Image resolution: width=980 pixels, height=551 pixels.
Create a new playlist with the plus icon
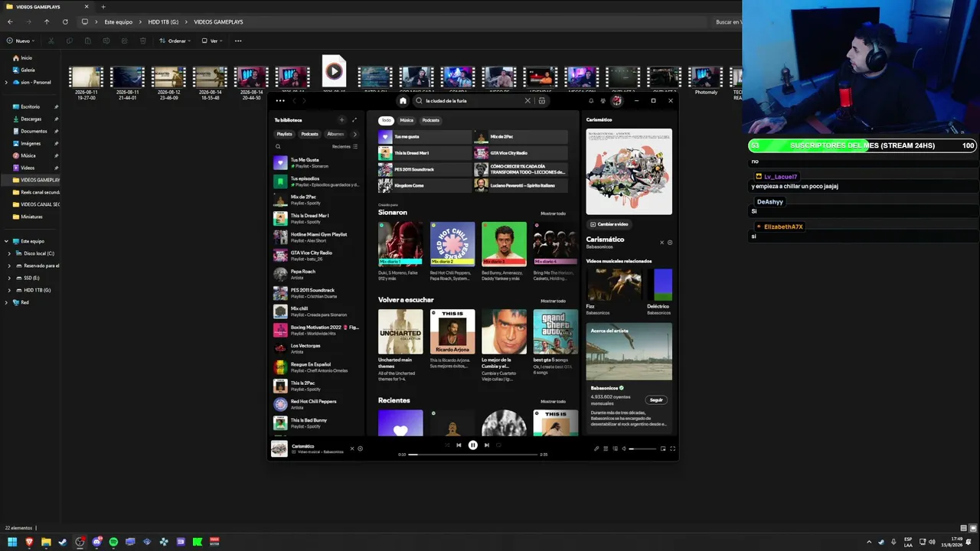[342, 120]
